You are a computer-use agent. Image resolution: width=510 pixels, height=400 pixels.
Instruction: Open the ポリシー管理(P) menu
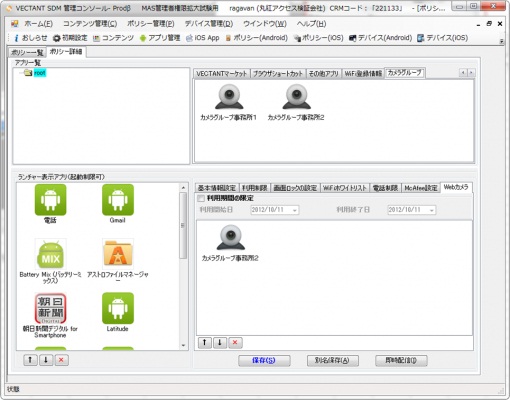point(151,24)
